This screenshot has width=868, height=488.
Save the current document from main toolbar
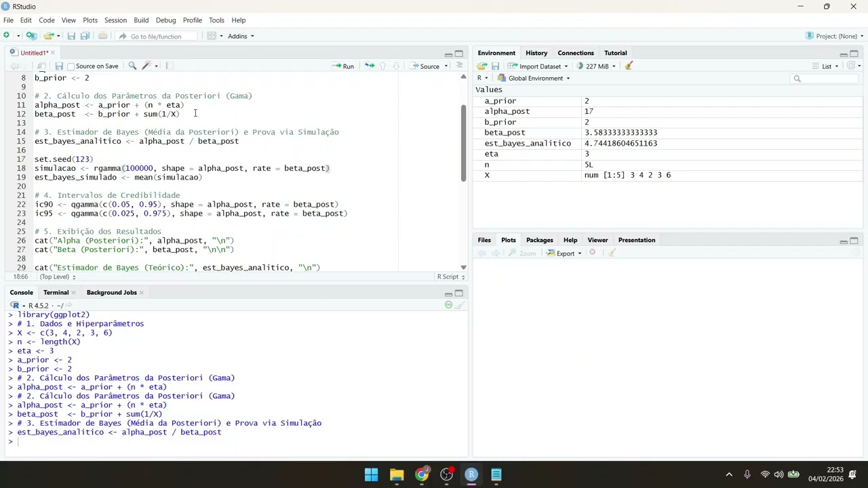(71, 36)
